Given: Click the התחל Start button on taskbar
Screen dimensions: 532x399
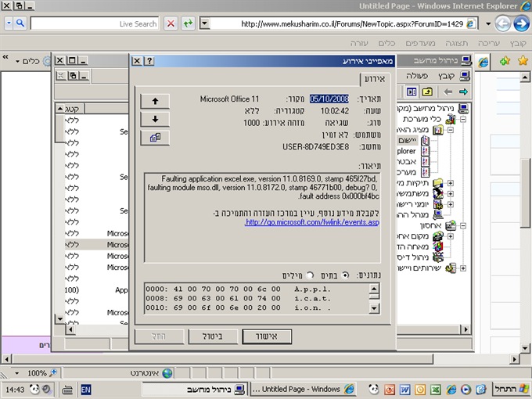Looking at the screenshot, I should point(512,389).
